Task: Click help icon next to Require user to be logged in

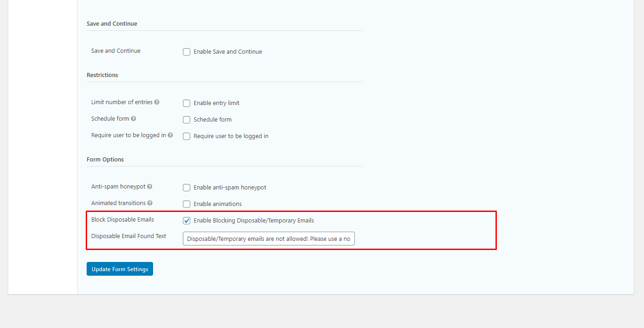Action: click(170, 135)
